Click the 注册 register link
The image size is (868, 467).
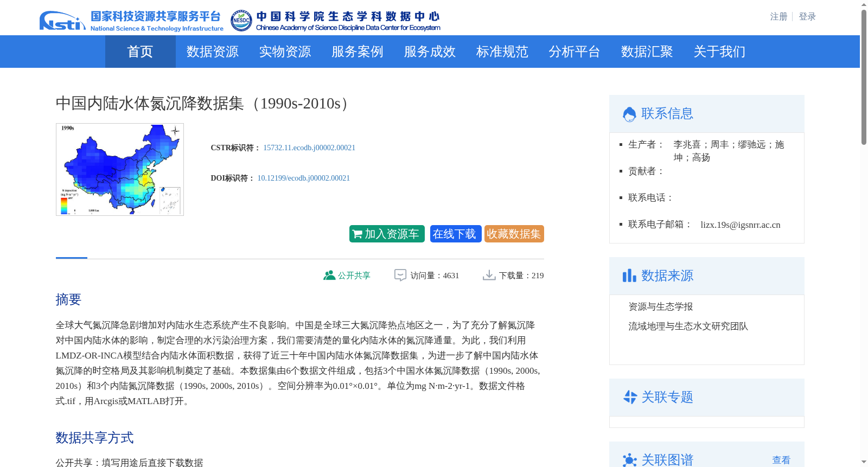(778, 17)
